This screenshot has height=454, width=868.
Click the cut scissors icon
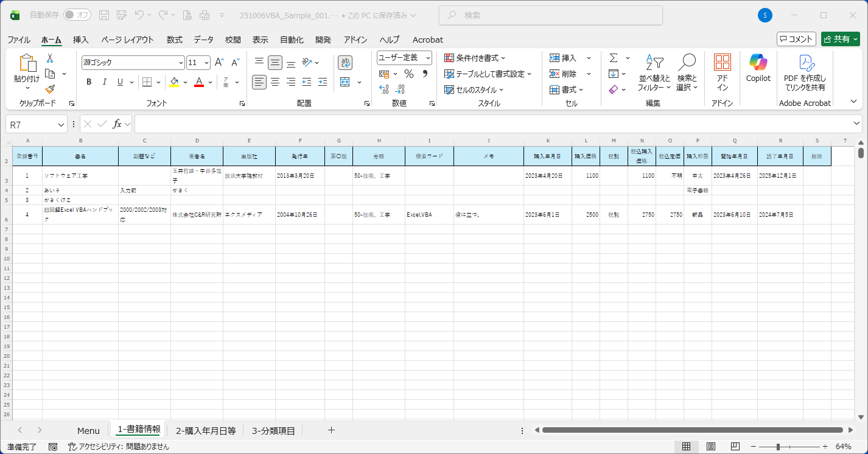click(x=50, y=58)
